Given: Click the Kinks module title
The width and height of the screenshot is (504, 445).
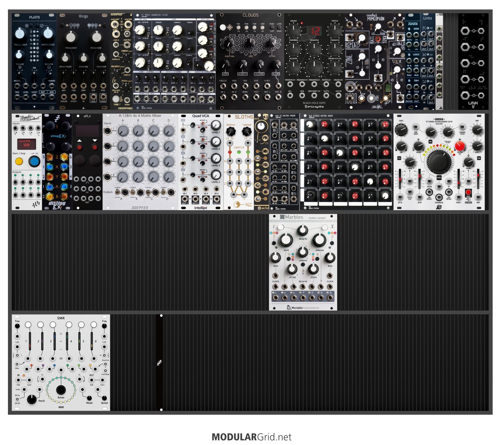Looking at the screenshot, I should (413, 23).
